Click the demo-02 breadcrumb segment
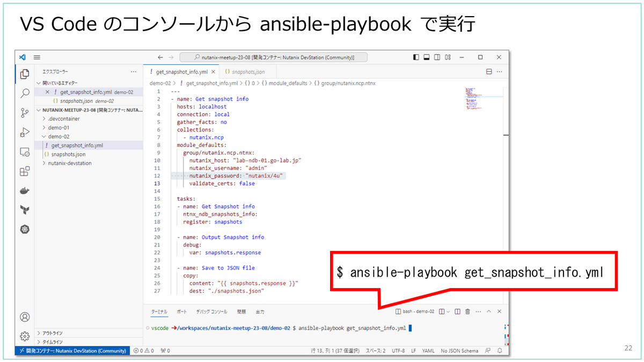Screen dimensions: 644x362 (x=160, y=83)
